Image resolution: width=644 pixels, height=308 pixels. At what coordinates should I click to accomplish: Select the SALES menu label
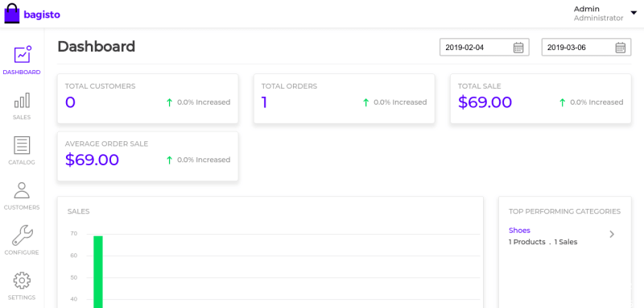[x=22, y=118]
